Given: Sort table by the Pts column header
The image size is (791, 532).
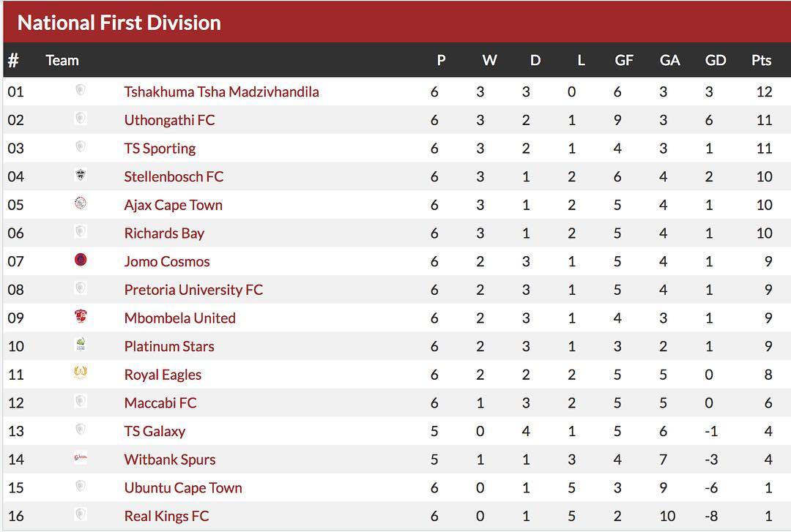Looking at the screenshot, I should (761, 60).
